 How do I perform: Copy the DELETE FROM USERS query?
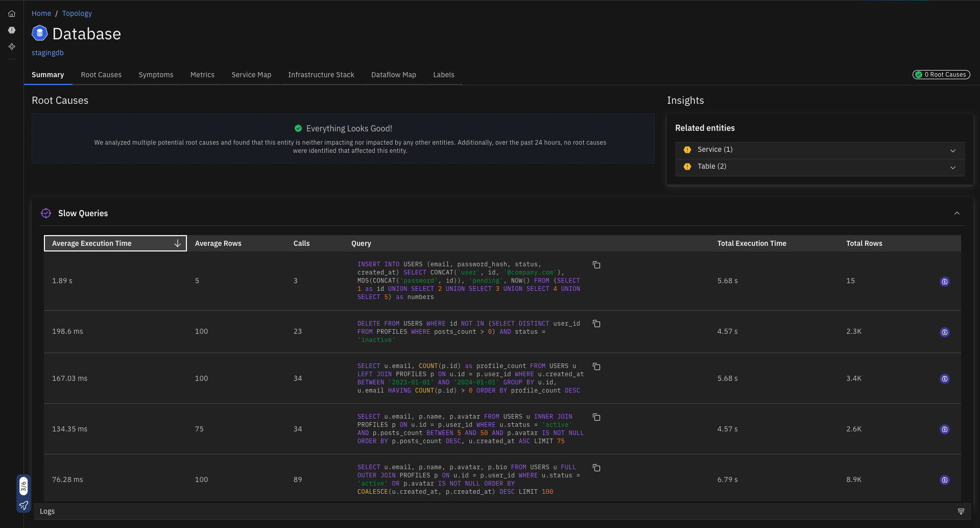tap(596, 324)
